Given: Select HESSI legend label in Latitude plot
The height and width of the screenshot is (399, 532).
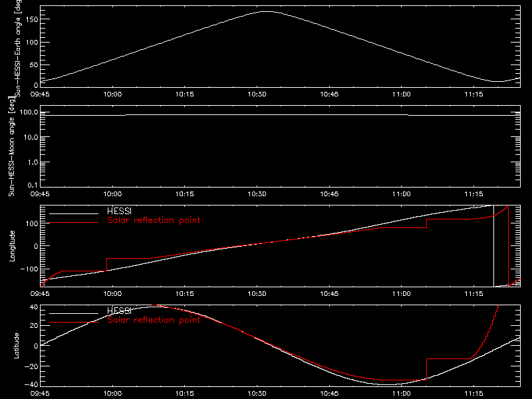Looking at the screenshot, I should pos(119,311).
